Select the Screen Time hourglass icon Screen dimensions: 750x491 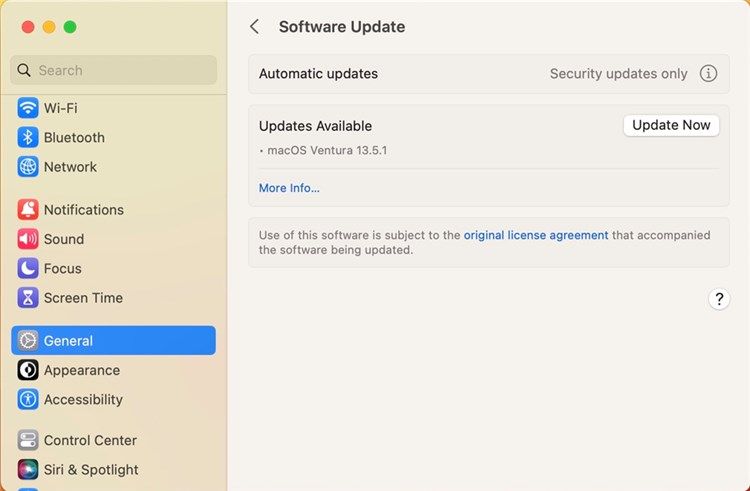[x=28, y=298]
